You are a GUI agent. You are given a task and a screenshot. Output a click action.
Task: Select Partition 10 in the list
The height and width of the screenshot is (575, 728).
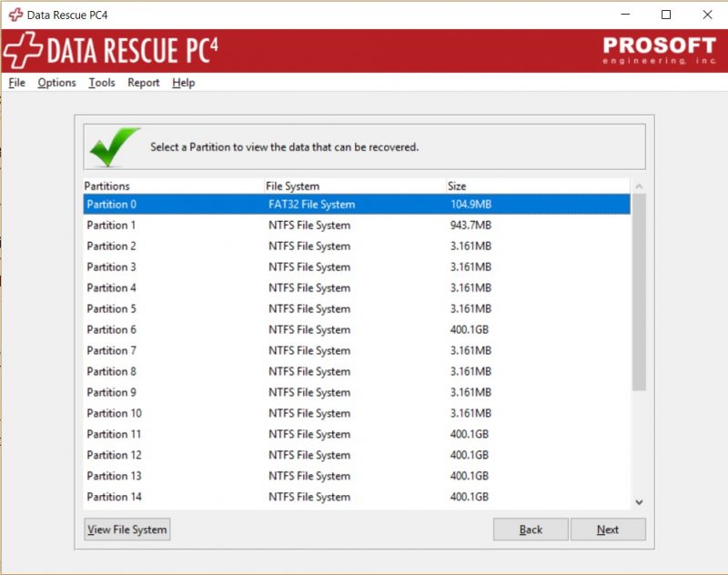pos(357,413)
